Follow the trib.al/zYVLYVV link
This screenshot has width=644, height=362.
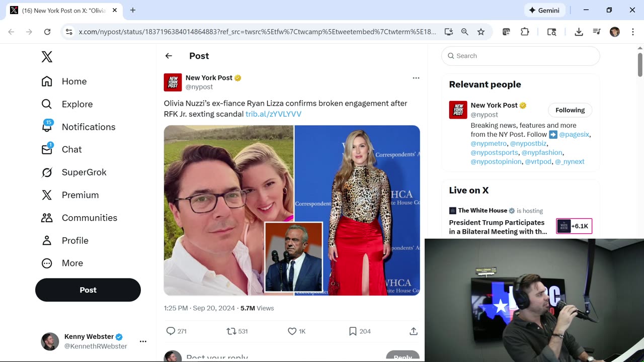pyautogui.click(x=273, y=114)
